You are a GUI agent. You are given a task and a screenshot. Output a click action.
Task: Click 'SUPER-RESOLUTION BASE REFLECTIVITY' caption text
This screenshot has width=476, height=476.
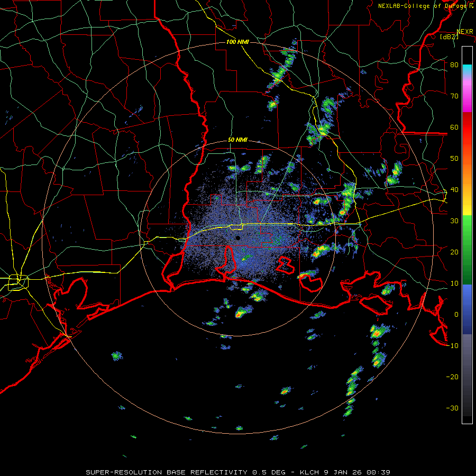pyautogui.click(x=167, y=472)
